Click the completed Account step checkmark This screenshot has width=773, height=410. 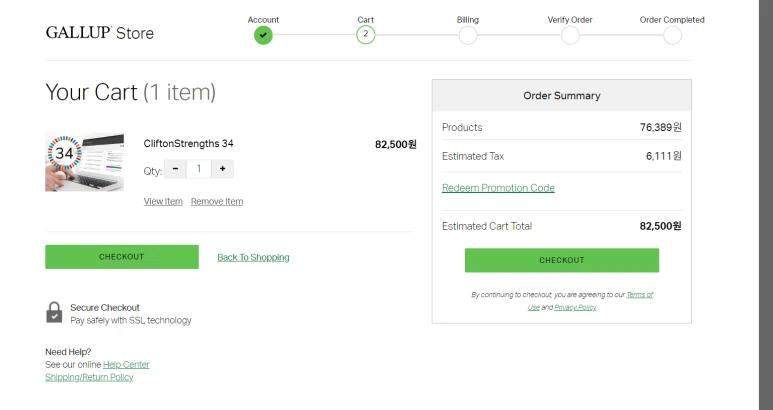263,35
